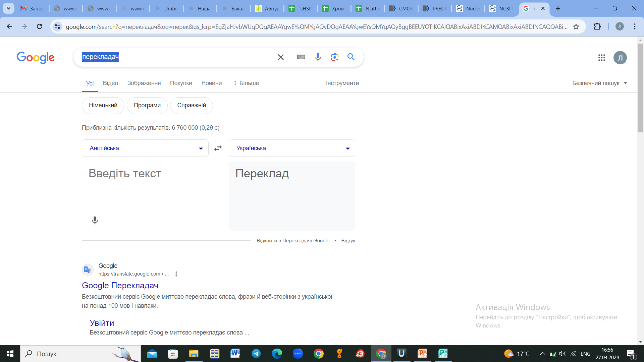Click the blue magnifier search button
Screen dimensions: 644x362
point(351,57)
